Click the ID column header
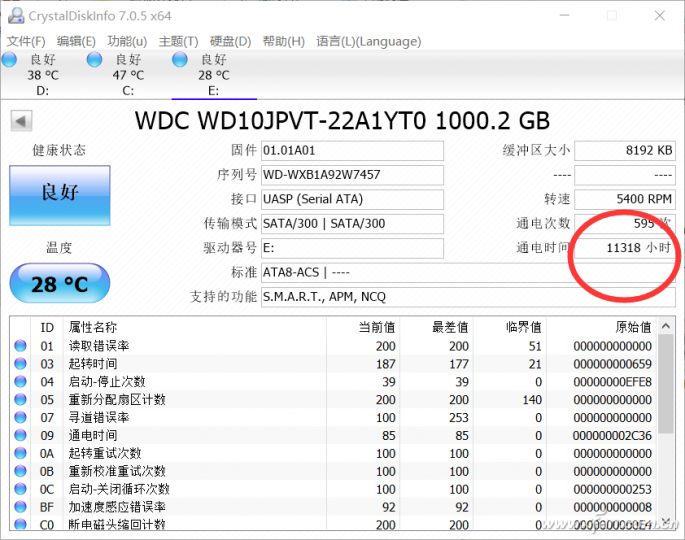This screenshot has width=685, height=540. tap(47, 328)
